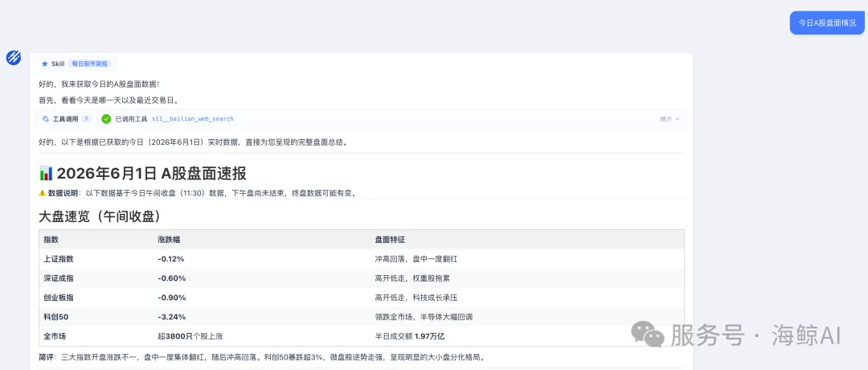Viewport: 868px width, 370px height.
Task: Click the green success check icon
Action: tap(106, 119)
